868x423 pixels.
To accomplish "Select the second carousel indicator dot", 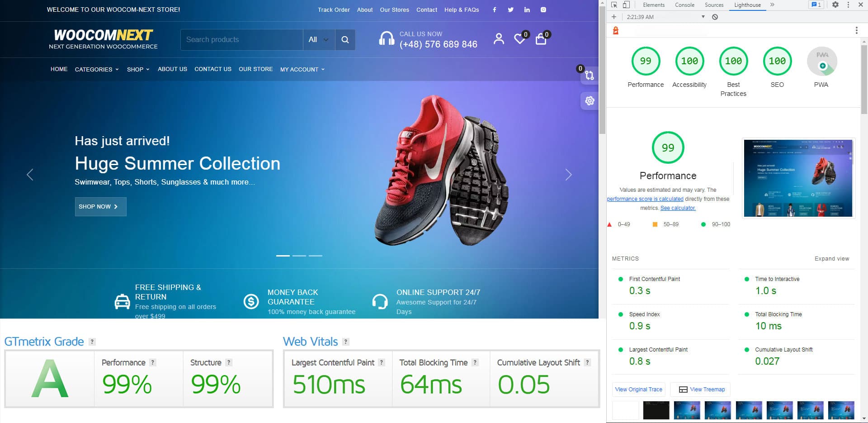I will pos(299,256).
